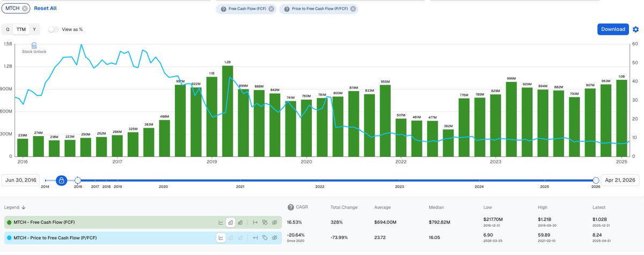This screenshot has width=644, height=255.
Task: Switch to Y yearly period
Action: tap(34, 29)
